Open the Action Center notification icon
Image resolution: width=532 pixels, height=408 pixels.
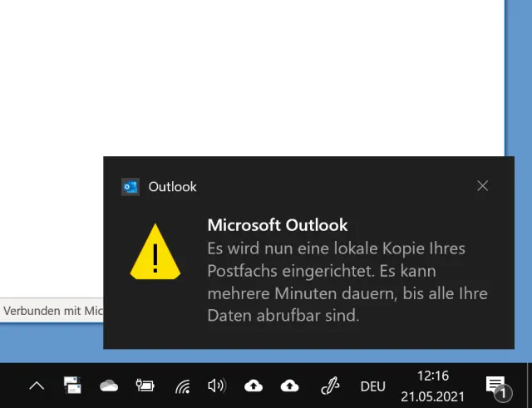pos(496,386)
